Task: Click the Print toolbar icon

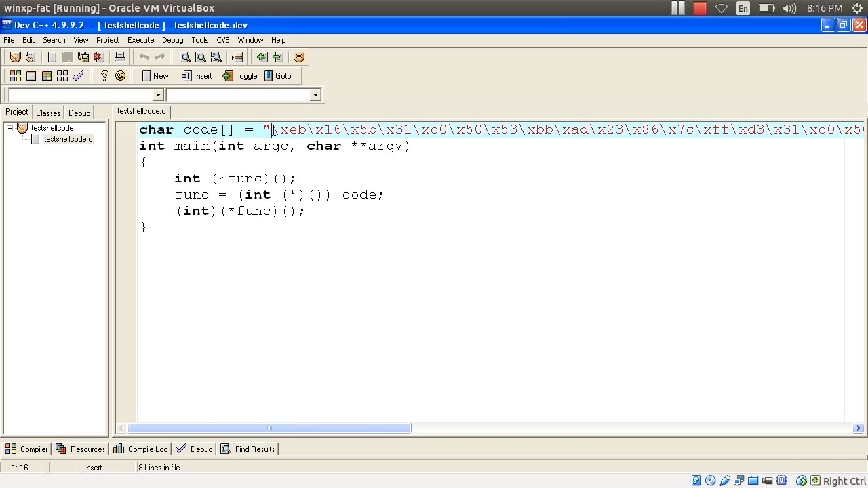Action: click(x=120, y=57)
